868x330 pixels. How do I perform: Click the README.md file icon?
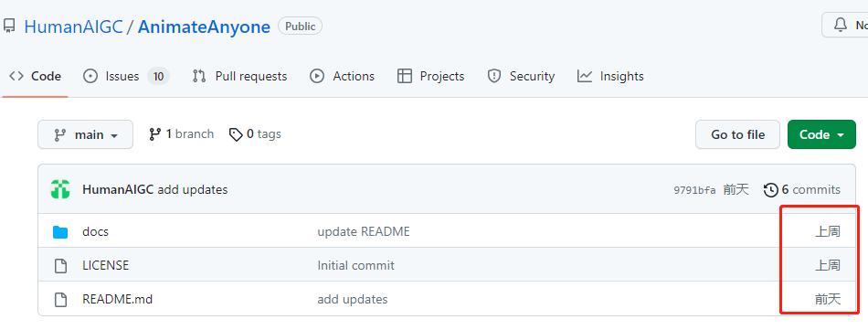(60, 300)
